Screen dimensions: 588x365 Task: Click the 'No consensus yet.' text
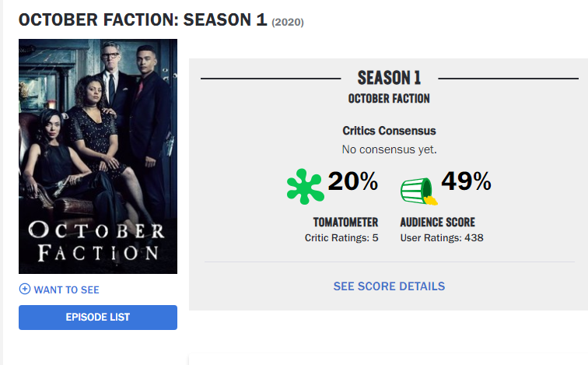[389, 149]
